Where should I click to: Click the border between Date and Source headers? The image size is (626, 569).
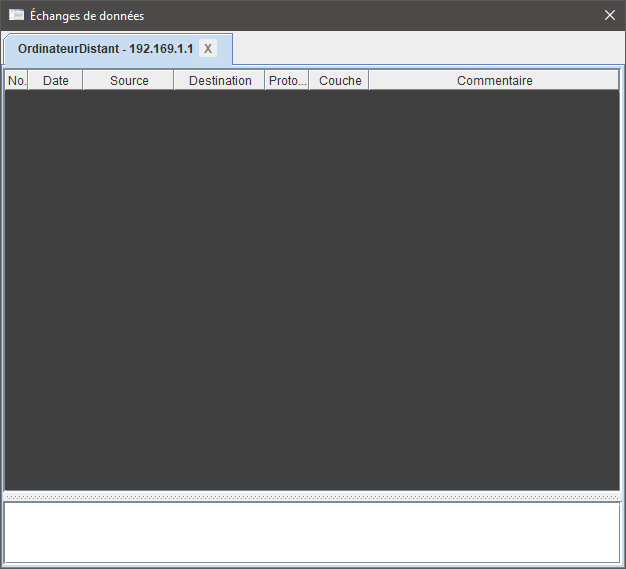(83, 80)
